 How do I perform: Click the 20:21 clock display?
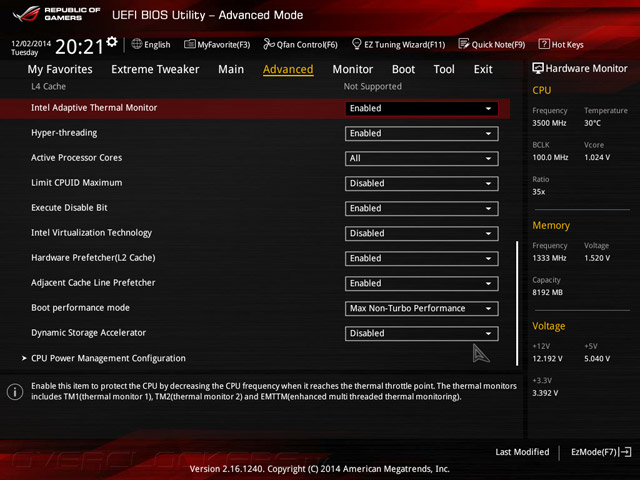(x=80, y=47)
